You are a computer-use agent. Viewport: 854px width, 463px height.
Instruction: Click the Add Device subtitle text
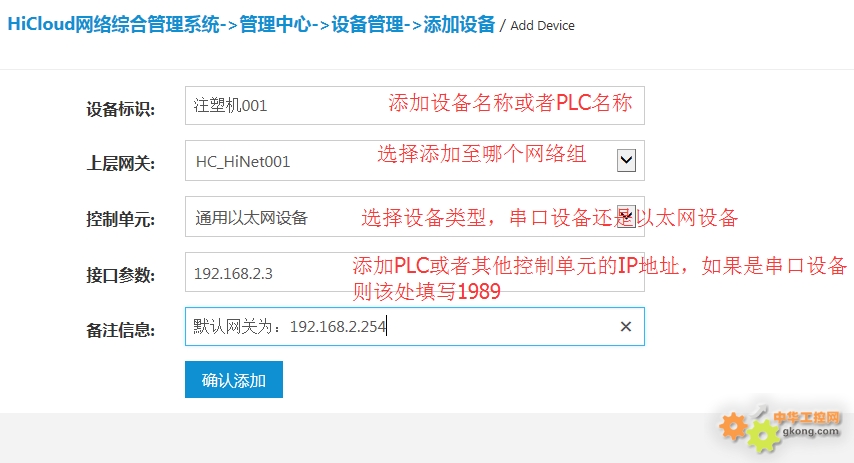point(542,26)
